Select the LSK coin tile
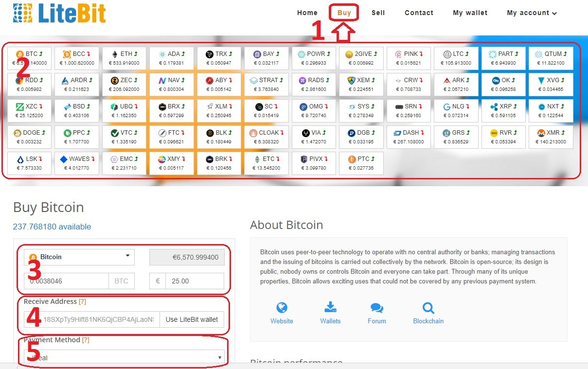This screenshot has height=369, width=588. (30, 163)
